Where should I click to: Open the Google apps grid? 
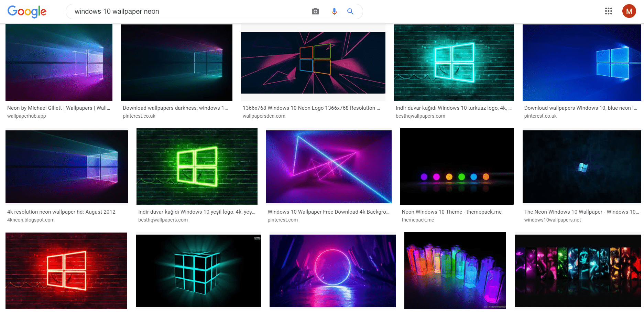(609, 11)
